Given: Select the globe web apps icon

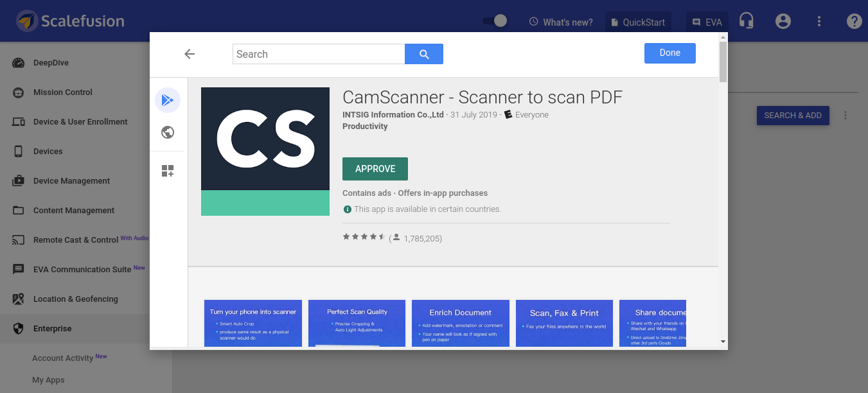Looking at the screenshot, I should [x=168, y=132].
